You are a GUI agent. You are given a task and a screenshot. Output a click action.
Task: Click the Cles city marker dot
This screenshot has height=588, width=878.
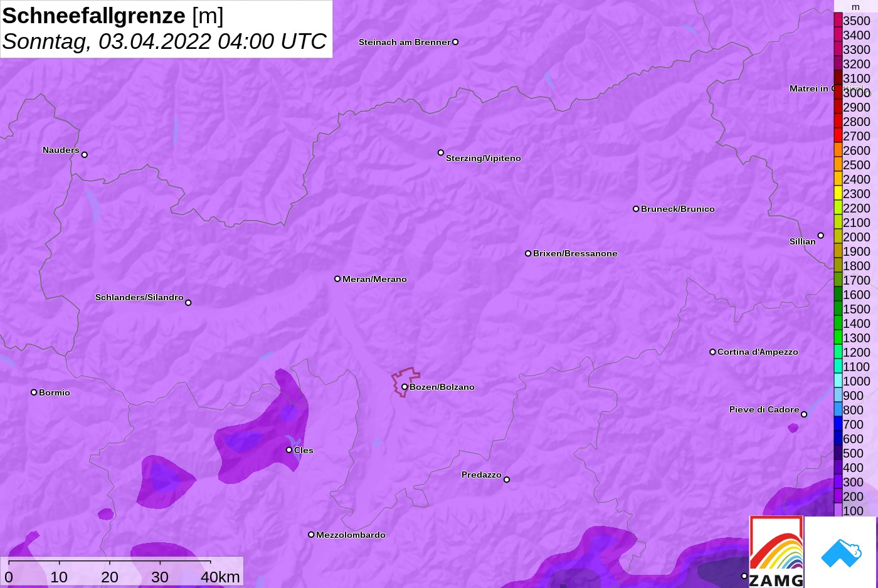289,450
